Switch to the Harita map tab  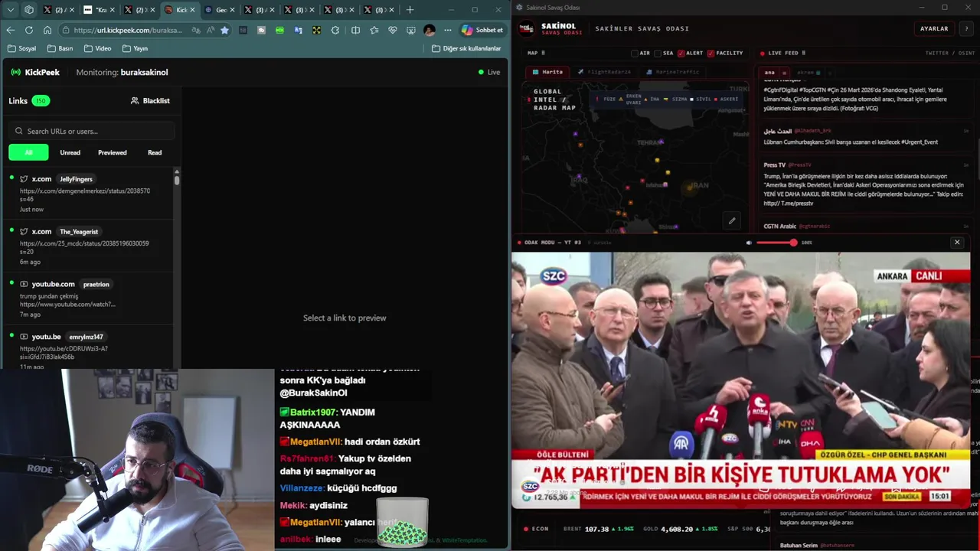[x=547, y=72]
